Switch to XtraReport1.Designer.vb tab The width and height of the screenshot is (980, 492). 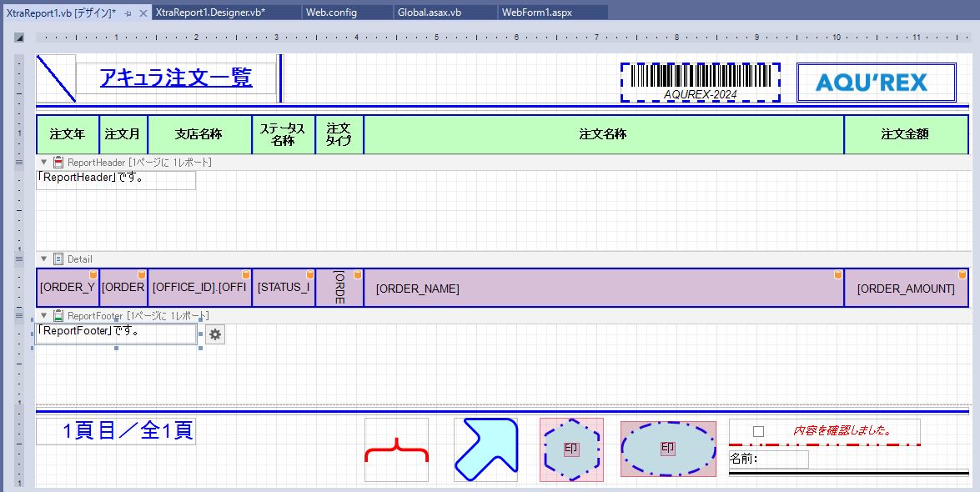point(210,13)
